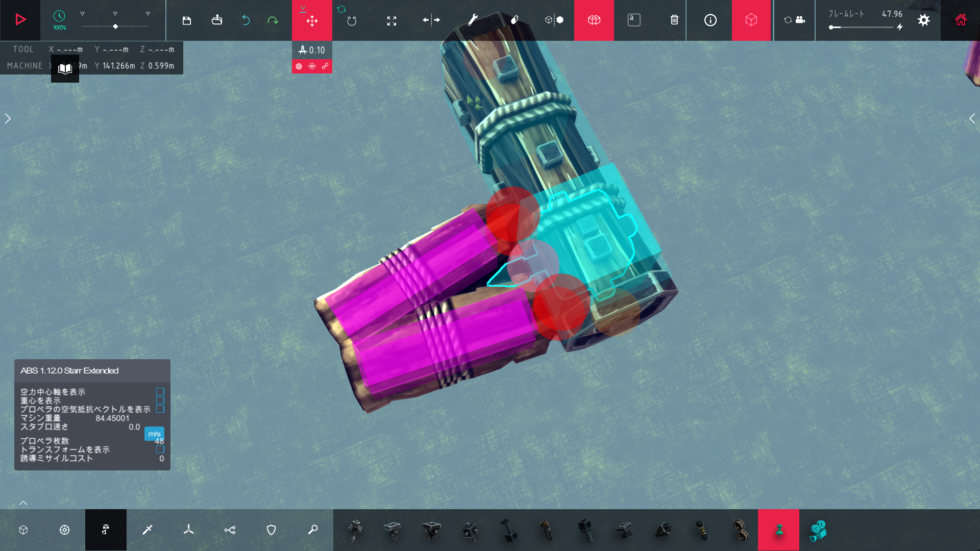
Task: Select the wrench key mapper tool
Action: point(473,20)
